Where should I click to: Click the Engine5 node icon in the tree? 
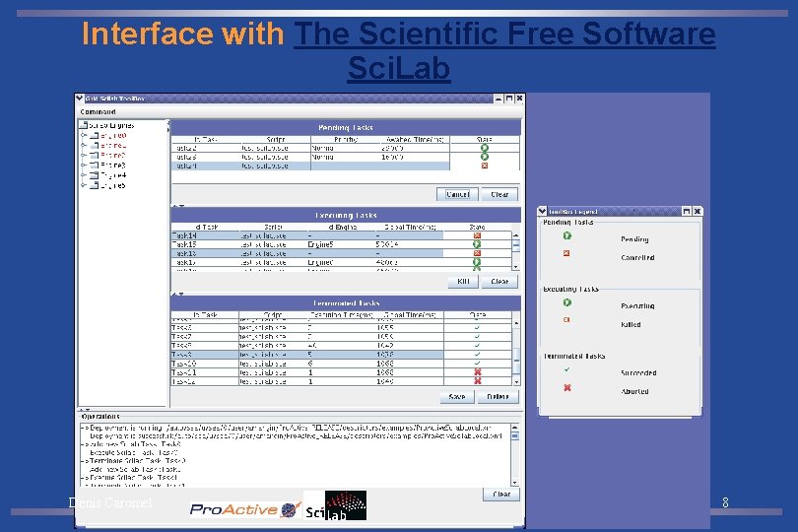click(x=95, y=185)
